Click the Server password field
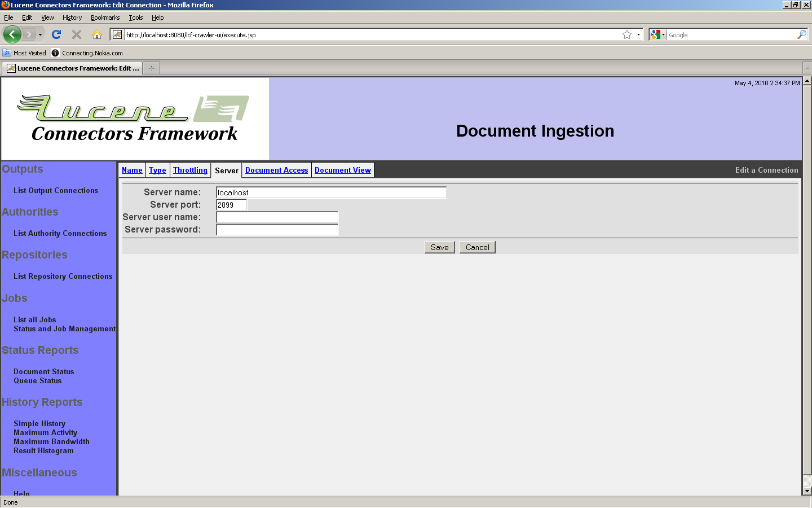This screenshot has width=812, height=508. [x=277, y=230]
